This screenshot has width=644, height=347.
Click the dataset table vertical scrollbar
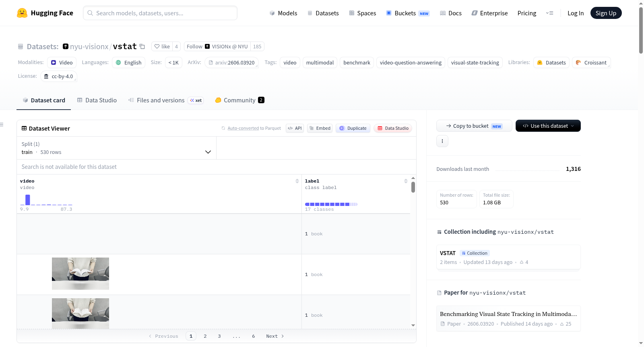pyautogui.click(x=413, y=187)
